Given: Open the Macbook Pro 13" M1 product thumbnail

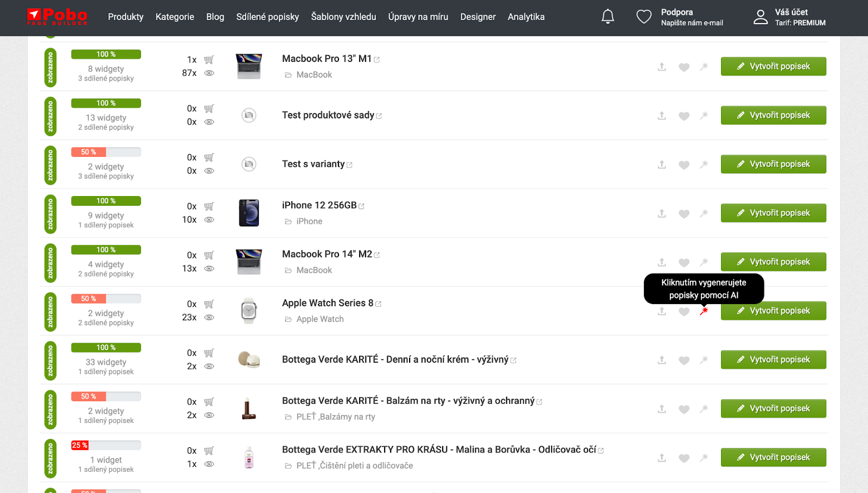Looking at the screenshot, I should click(x=249, y=66).
